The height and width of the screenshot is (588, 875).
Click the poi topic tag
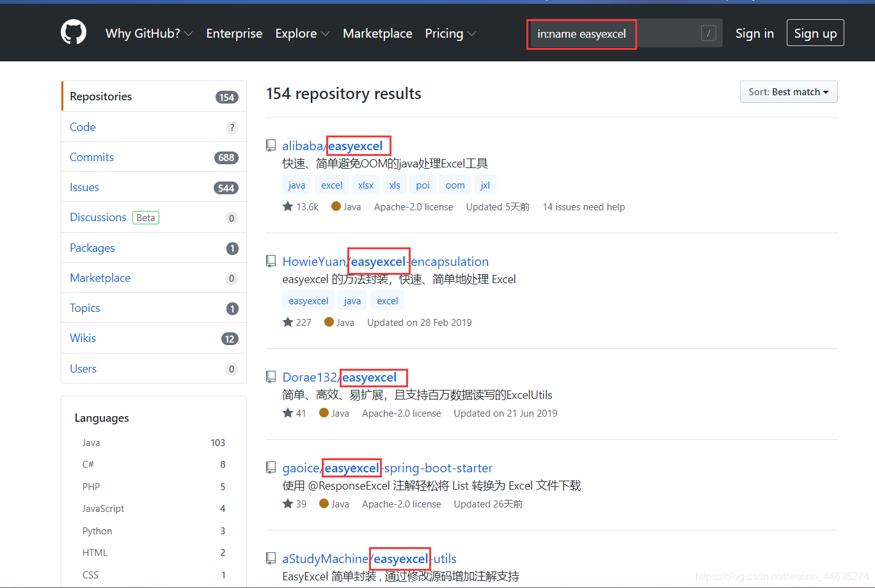(423, 185)
